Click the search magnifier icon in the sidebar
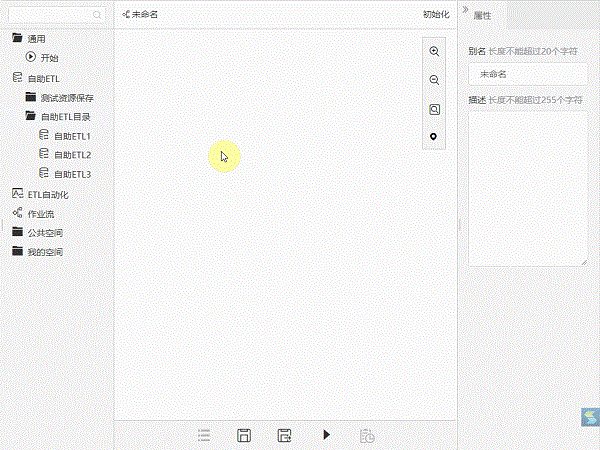Viewport: 600px width, 450px height. (x=97, y=15)
